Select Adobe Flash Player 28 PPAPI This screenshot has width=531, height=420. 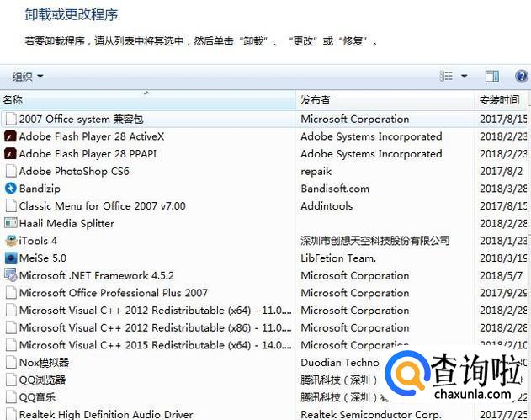(88, 154)
